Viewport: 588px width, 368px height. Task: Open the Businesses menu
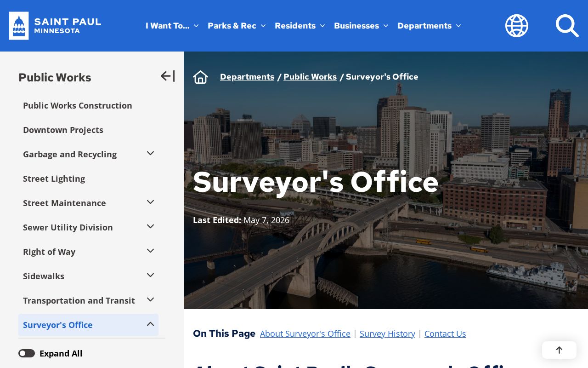[361, 26]
